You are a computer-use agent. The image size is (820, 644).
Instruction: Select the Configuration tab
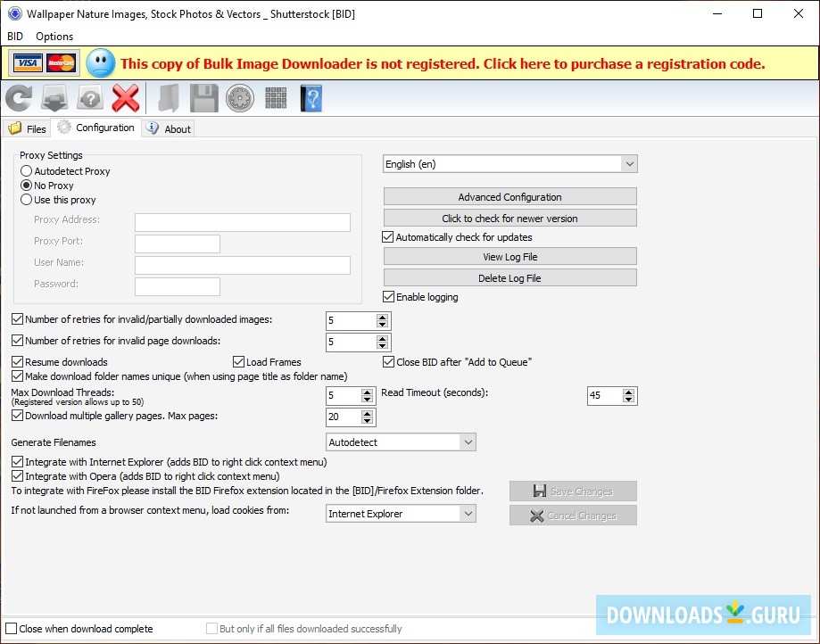coord(95,128)
